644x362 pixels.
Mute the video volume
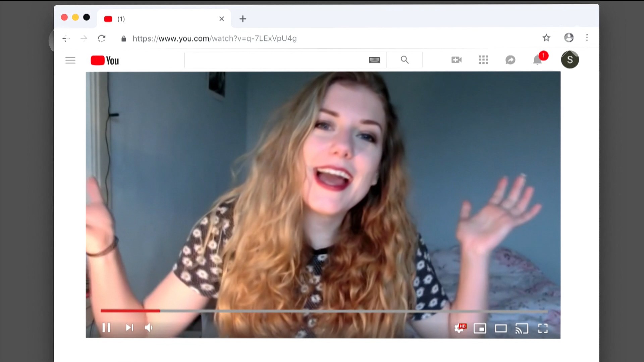149,327
